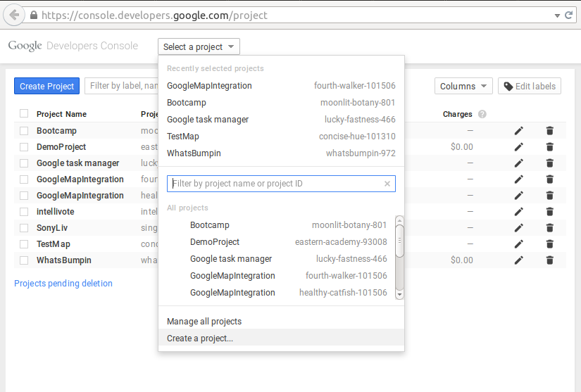Open the address bar history dropdown arrow
This screenshot has width=581, height=392.
click(557, 15)
